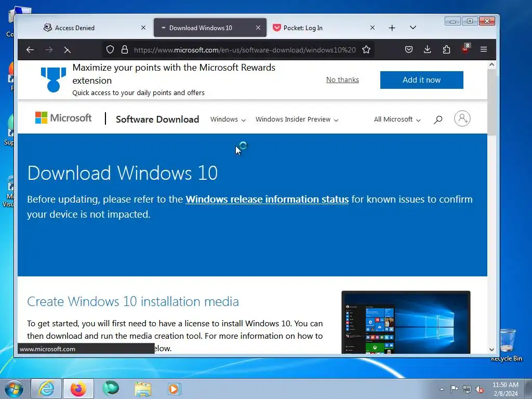532x399 pixels.
Task: Bookmark this page with the star icon
Action: (x=366, y=49)
